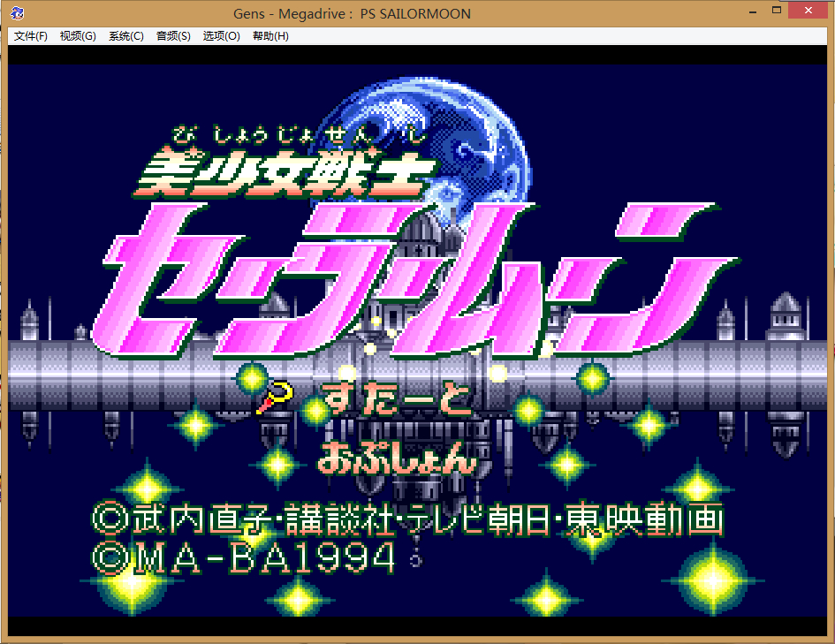
Task: Open the 系统(C) menu
Action: pyautogui.click(x=126, y=35)
